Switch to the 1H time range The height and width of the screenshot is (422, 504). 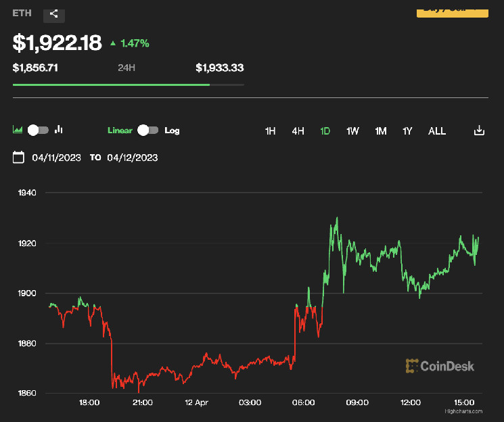(x=270, y=131)
